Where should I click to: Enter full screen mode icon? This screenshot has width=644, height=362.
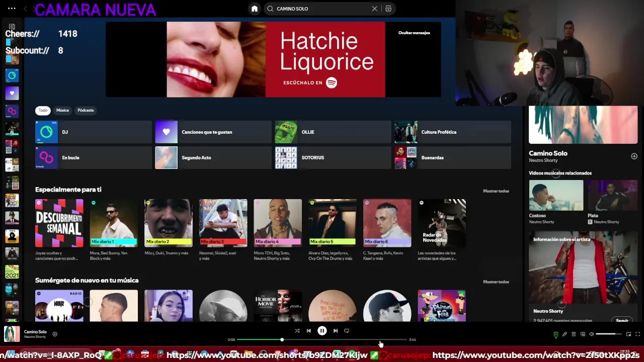point(637,334)
